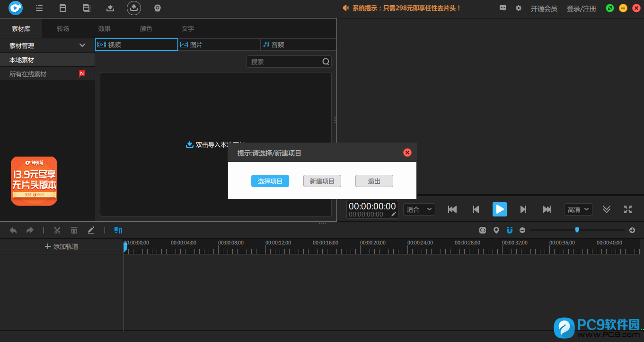
Task: Expand the 素材管理 chevron
Action: [82, 45]
